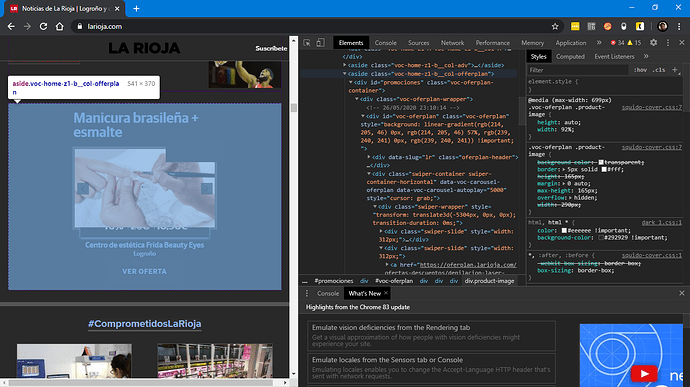The width and height of the screenshot is (690, 387).
Task: Activate the inspect element picker icon
Action: (307, 43)
